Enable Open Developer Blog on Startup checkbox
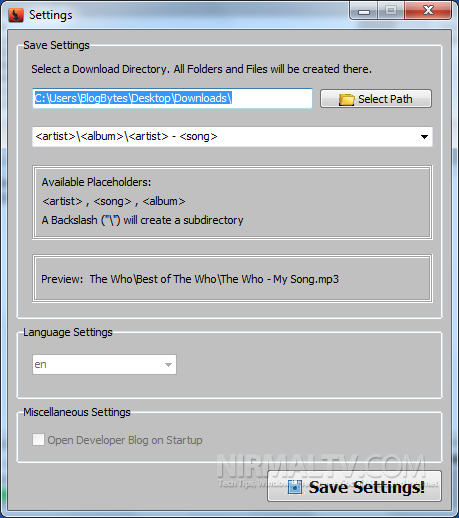The image size is (459, 518). pyautogui.click(x=38, y=439)
